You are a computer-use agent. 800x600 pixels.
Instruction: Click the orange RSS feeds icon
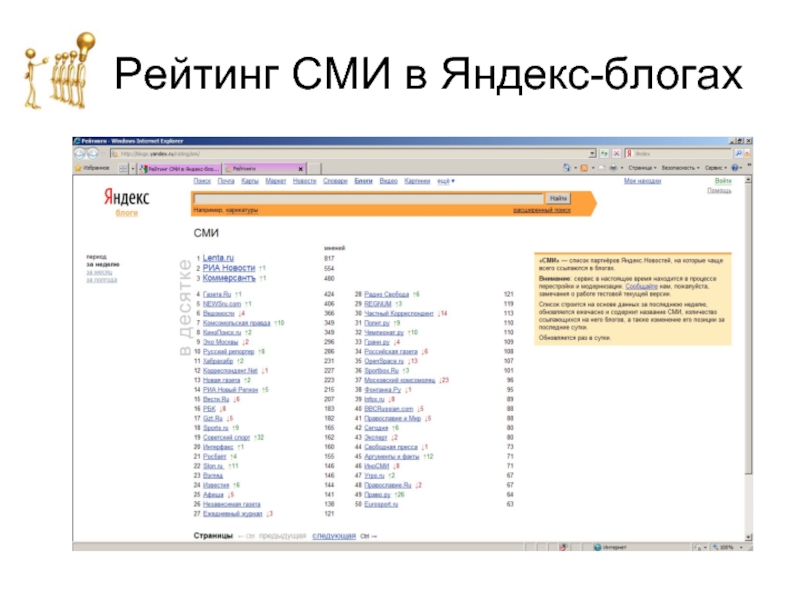point(584,167)
